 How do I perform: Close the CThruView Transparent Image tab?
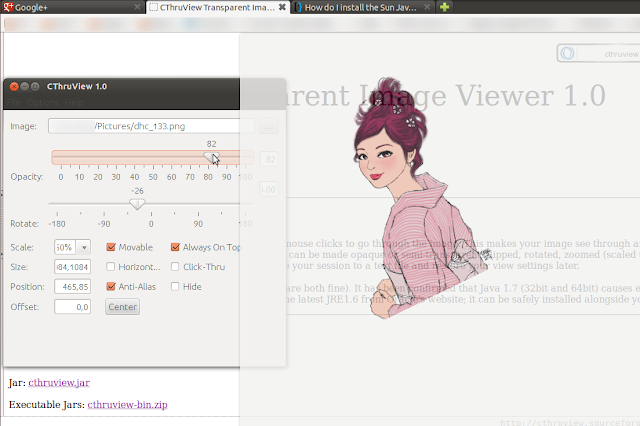[x=282, y=7]
